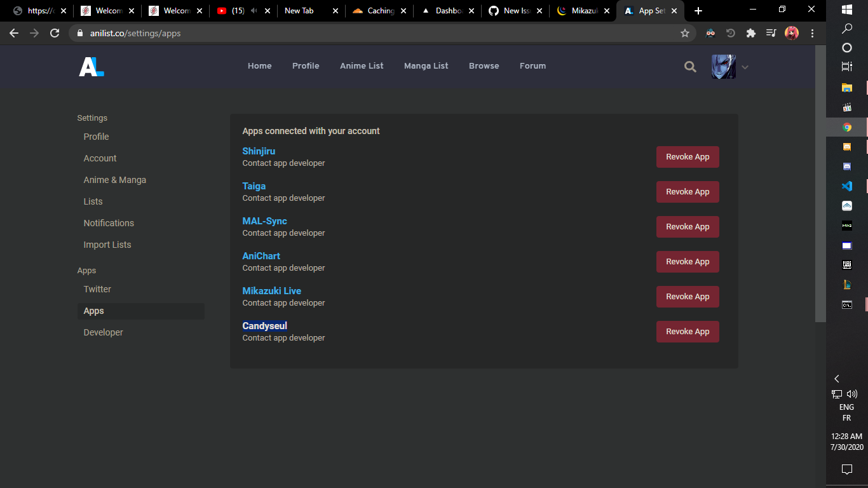Open the MW2 game taskbar icon
The height and width of the screenshot is (488, 868).
[x=846, y=226]
